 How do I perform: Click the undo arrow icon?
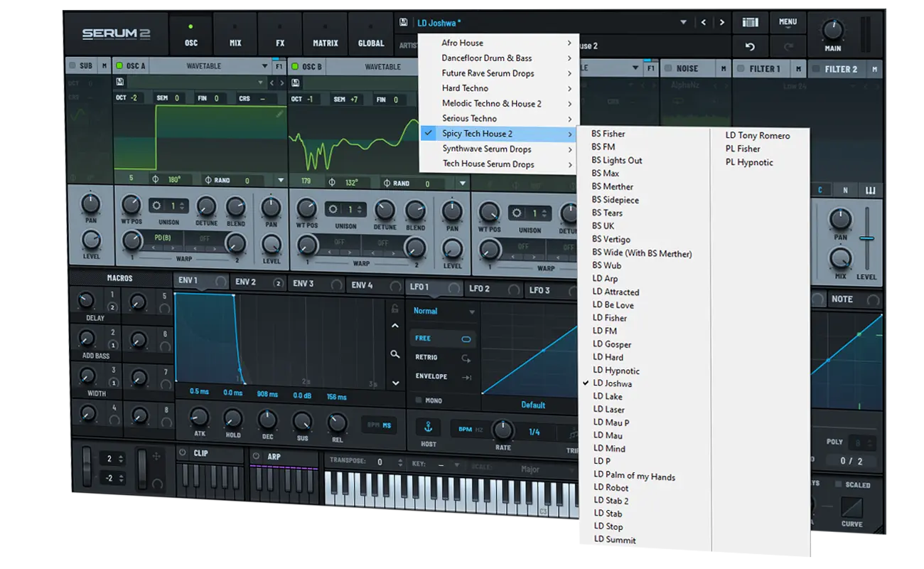coord(750,47)
